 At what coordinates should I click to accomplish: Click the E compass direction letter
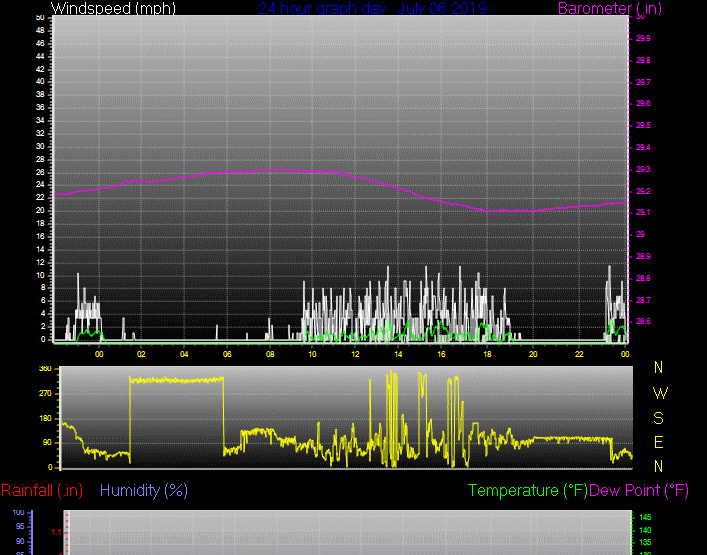660,442
